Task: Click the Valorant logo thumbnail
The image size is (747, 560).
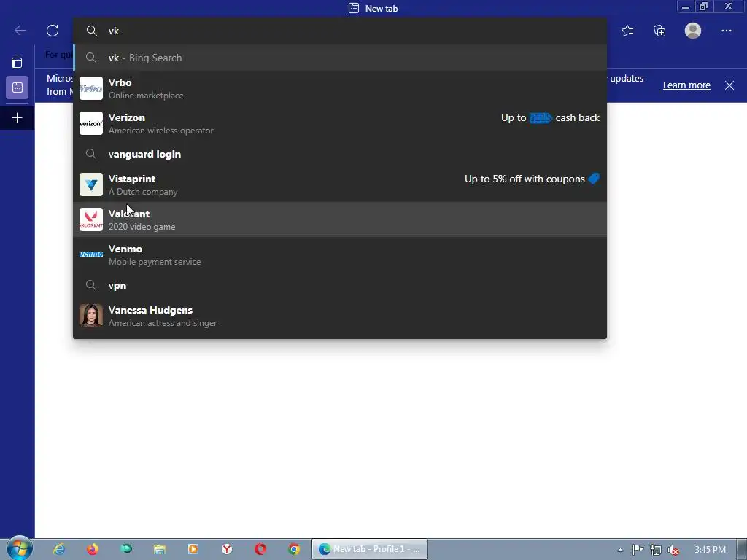Action: 91,219
